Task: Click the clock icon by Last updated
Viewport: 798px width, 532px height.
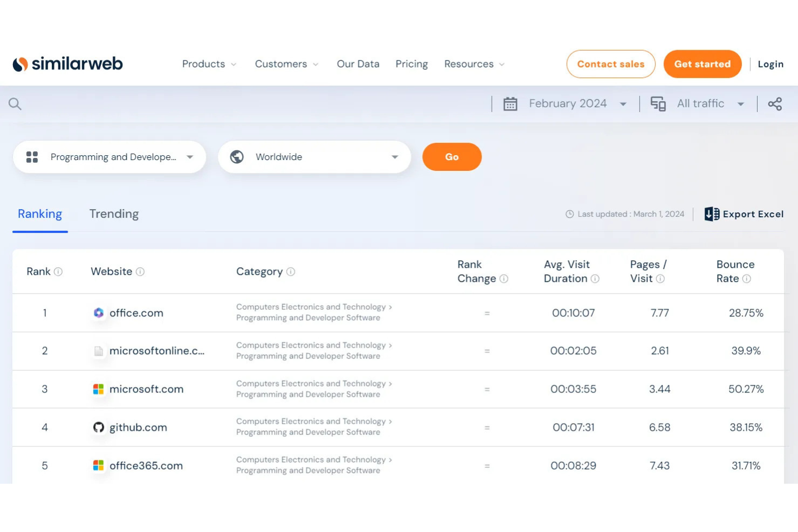Action: point(569,214)
